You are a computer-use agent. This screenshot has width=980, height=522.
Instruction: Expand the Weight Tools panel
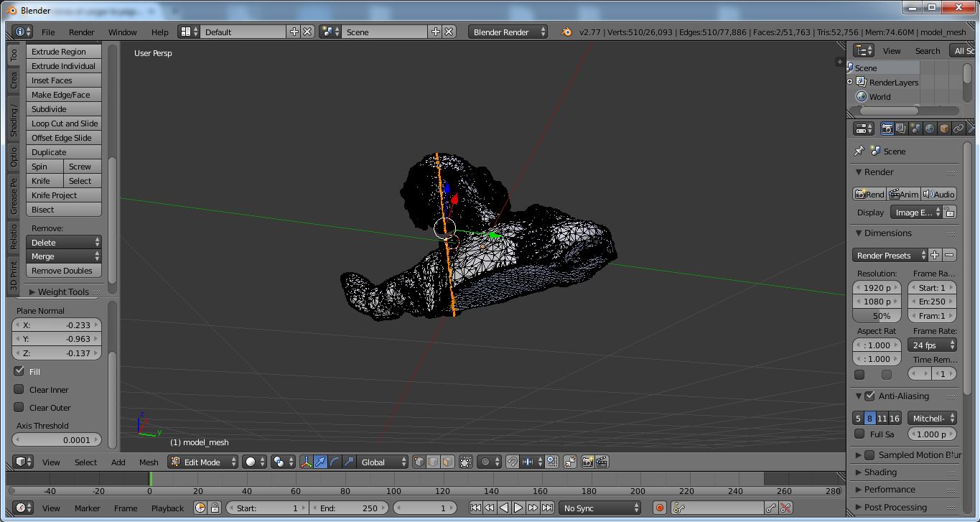pyautogui.click(x=63, y=292)
